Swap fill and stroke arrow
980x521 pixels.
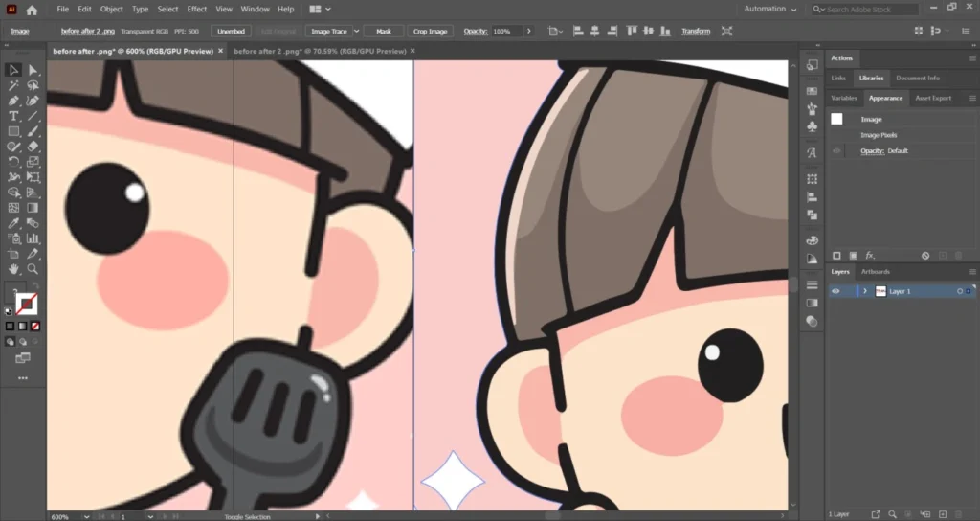36,286
